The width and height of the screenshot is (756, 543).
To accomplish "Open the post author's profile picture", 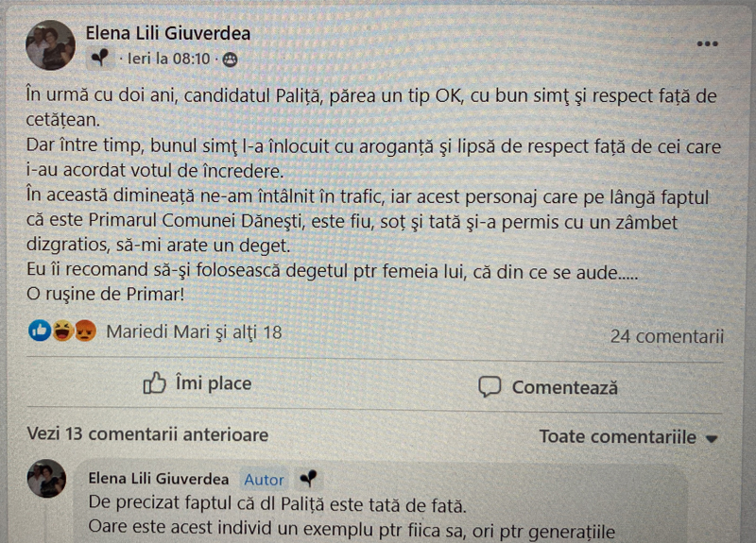I will pyautogui.click(x=49, y=44).
